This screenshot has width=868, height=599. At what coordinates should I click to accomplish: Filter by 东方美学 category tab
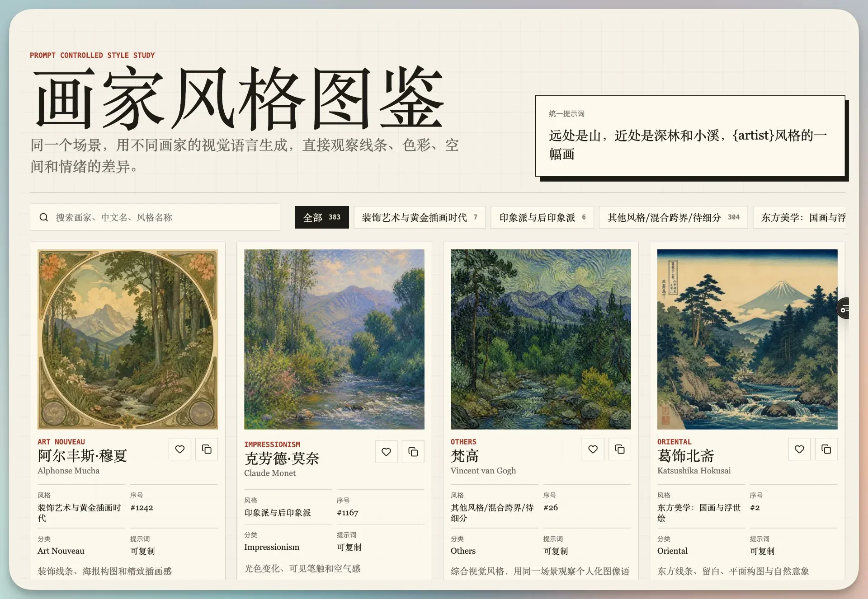tap(799, 217)
